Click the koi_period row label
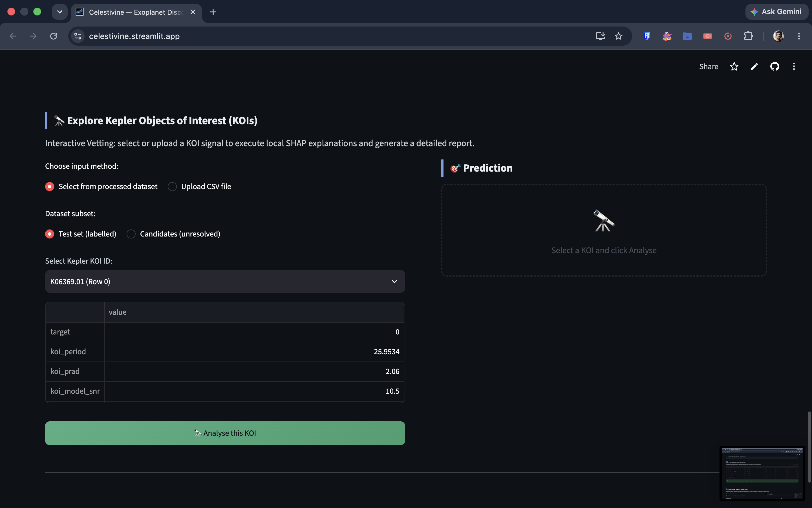 coord(68,352)
